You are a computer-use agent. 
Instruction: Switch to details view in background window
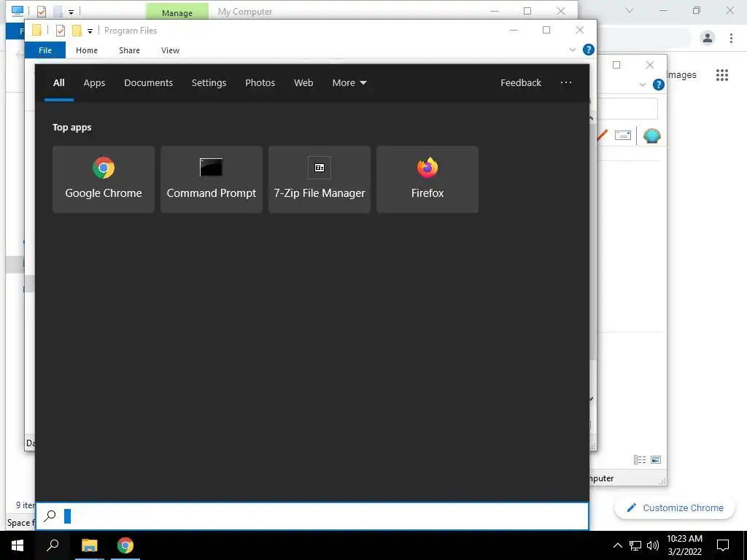(639, 459)
